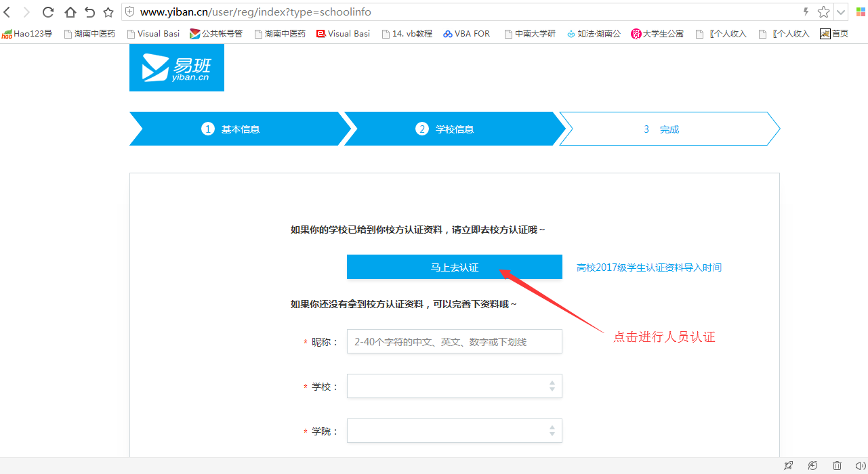The image size is (868, 474).
Task: Click the 马上去认证 button
Action: coord(454,267)
